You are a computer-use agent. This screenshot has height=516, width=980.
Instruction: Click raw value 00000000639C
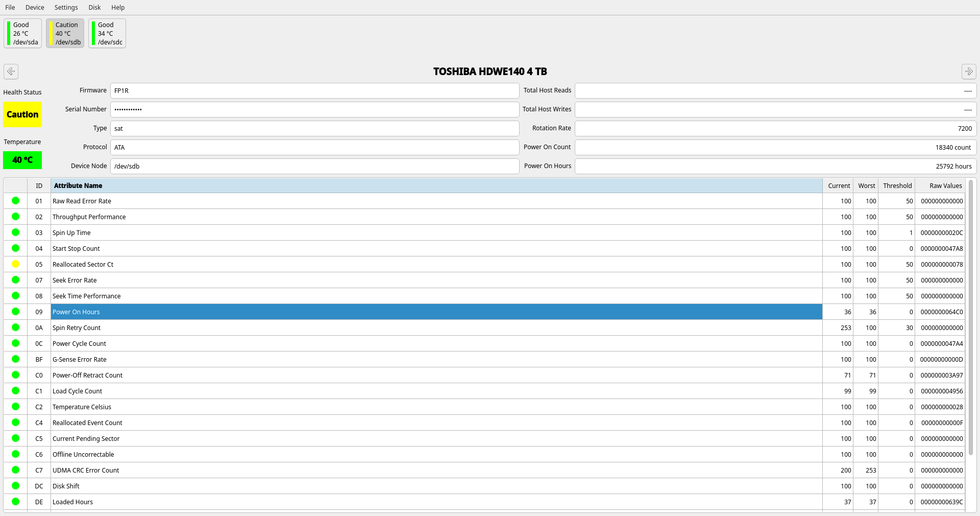pos(942,502)
